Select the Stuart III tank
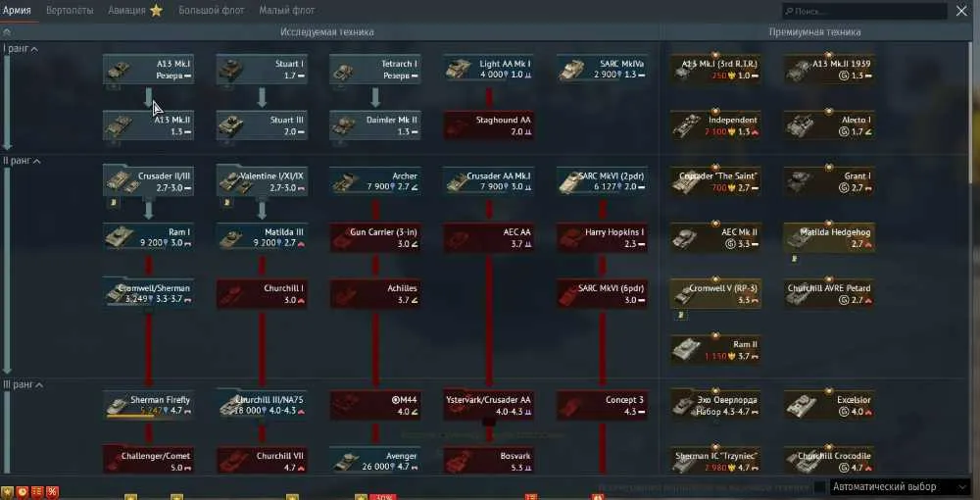980x500 pixels. pos(262,125)
